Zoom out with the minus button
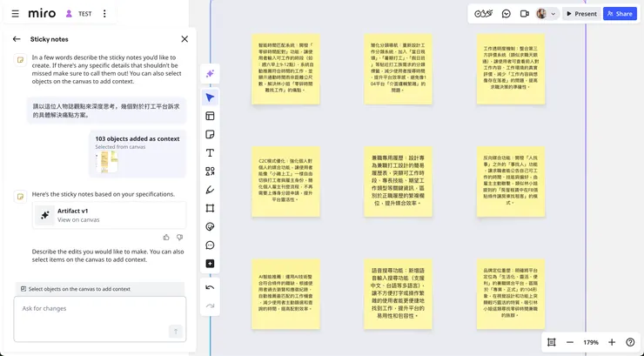Viewport: 644px width, 356px height. [x=570, y=342]
